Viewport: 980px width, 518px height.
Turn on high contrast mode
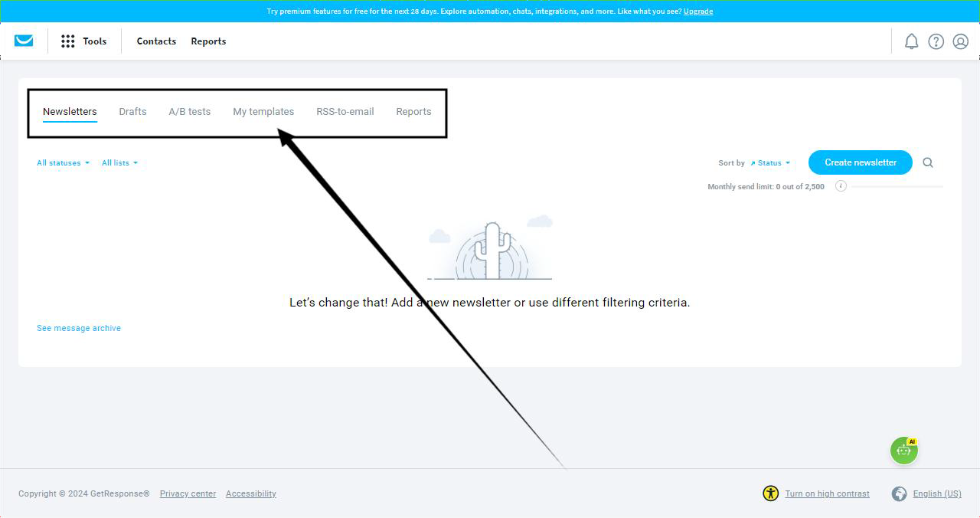(x=827, y=494)
